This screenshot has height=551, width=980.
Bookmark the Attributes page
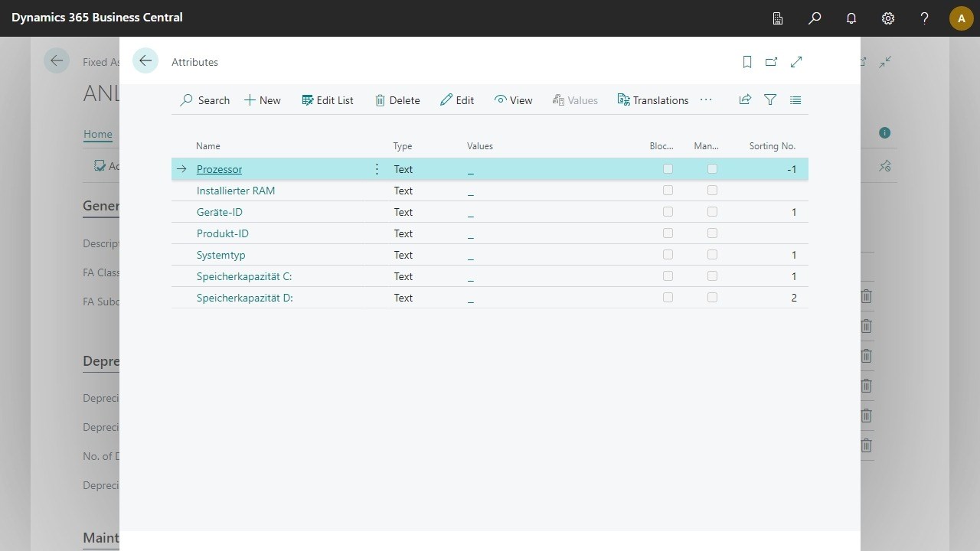746,62
